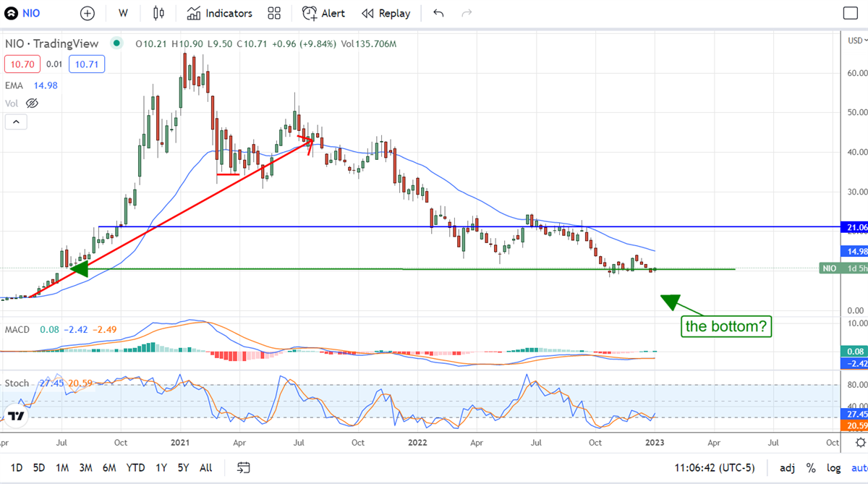Screen dimensions: 868x484
Task: Open the Indicators panel
Action: (219, 13)
